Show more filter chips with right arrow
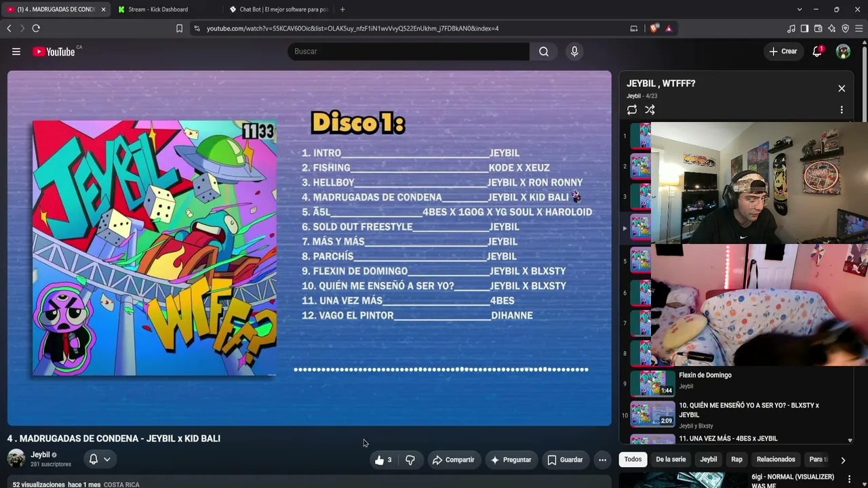 click(843, 460)
